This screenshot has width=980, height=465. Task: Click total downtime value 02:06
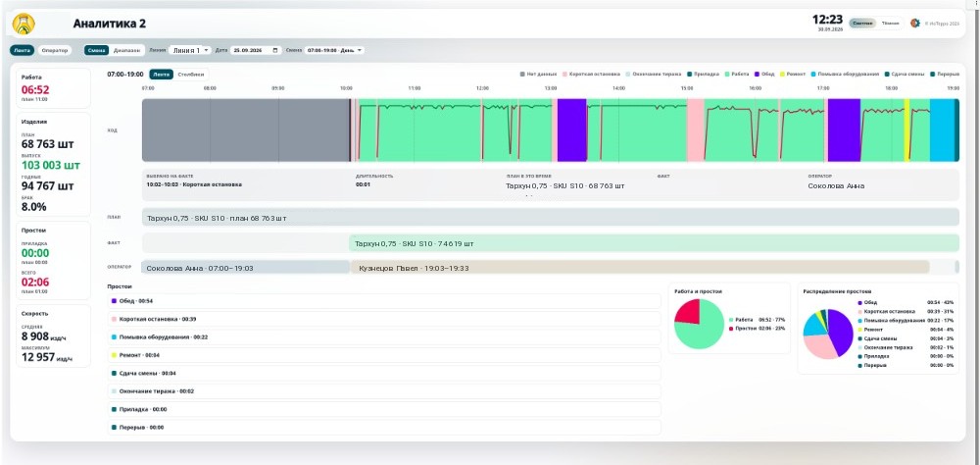(35, 282)
